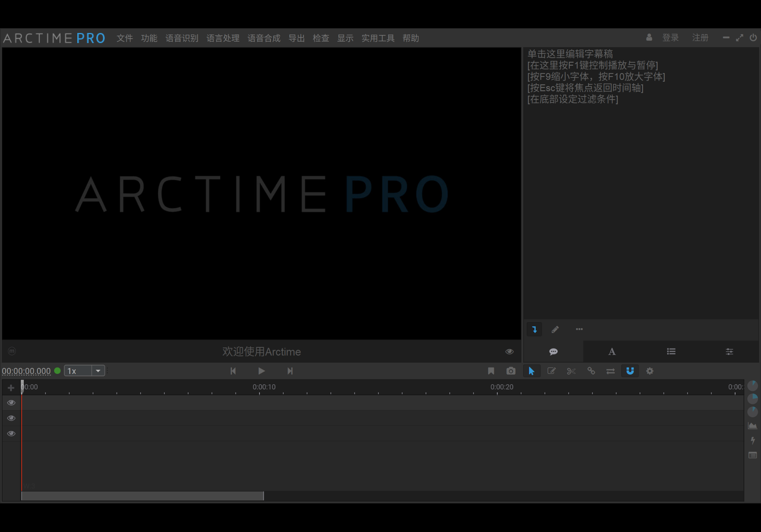This screenshot has width=761, height=532.
Task: Take a snapshot with the camera icon
Action: tap(511, 371)
